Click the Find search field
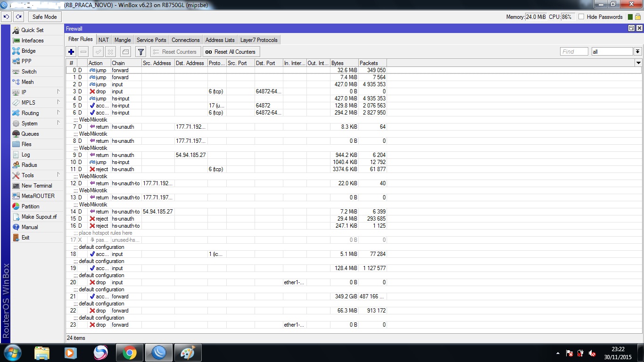The width and height of the screenshot is (644, 362). tap(574, 51)
